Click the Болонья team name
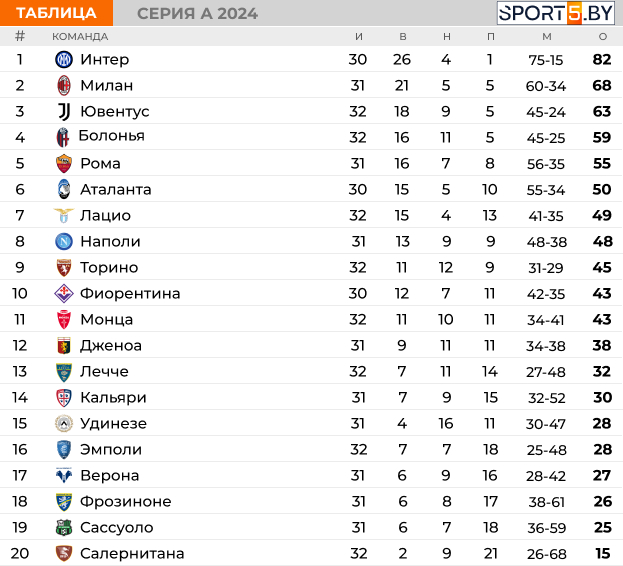This screenshot has width=623, height=566. [112, 136]
